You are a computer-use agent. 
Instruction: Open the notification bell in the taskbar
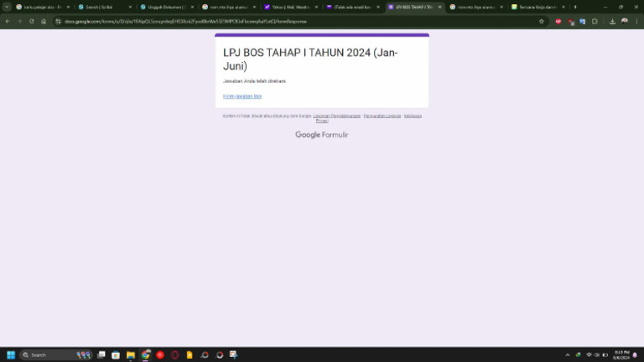(635, 355)
